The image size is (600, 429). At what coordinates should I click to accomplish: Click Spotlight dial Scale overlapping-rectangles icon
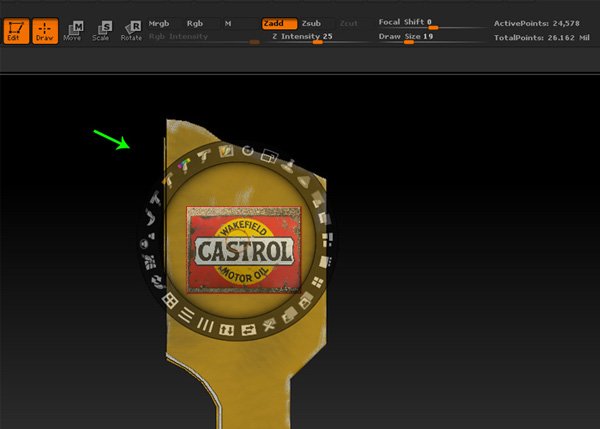269,156
